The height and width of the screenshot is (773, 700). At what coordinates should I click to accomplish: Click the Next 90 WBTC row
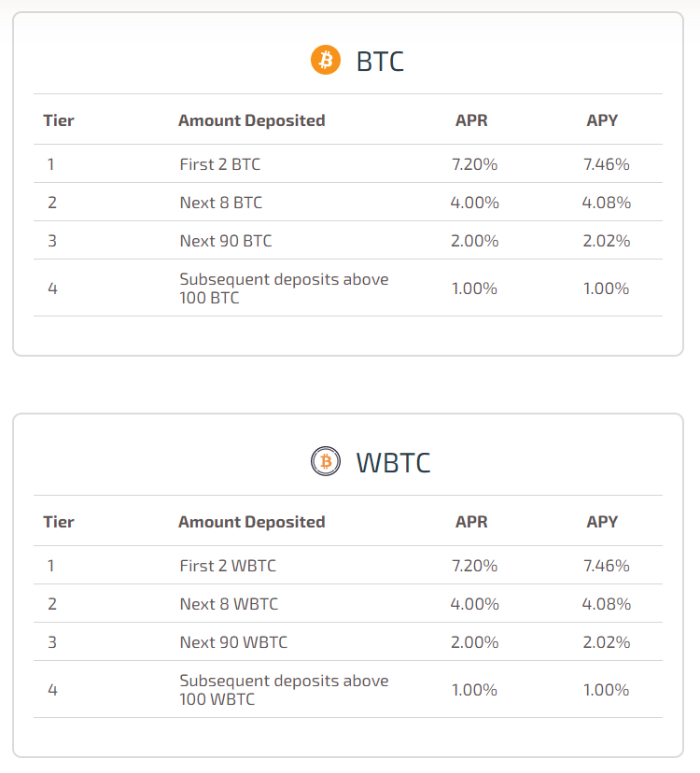click(348, 642)
